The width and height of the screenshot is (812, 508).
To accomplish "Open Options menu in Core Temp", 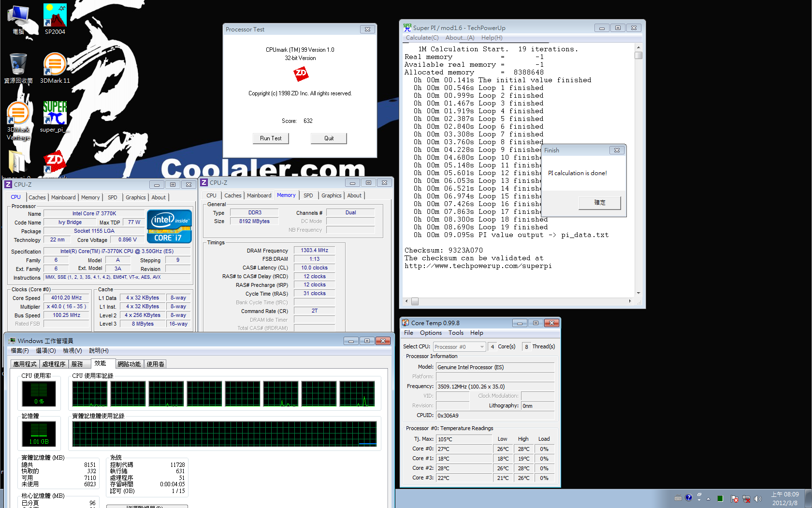I will (x=431, y=333).
